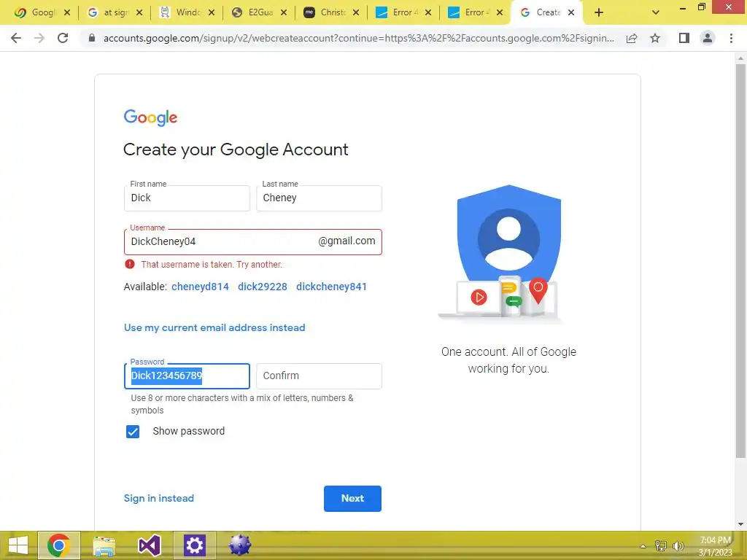Viewport: 747px width, 560px height.
Task: Choose suggested username dickcheney841
Action: click(x=332, y=287)
